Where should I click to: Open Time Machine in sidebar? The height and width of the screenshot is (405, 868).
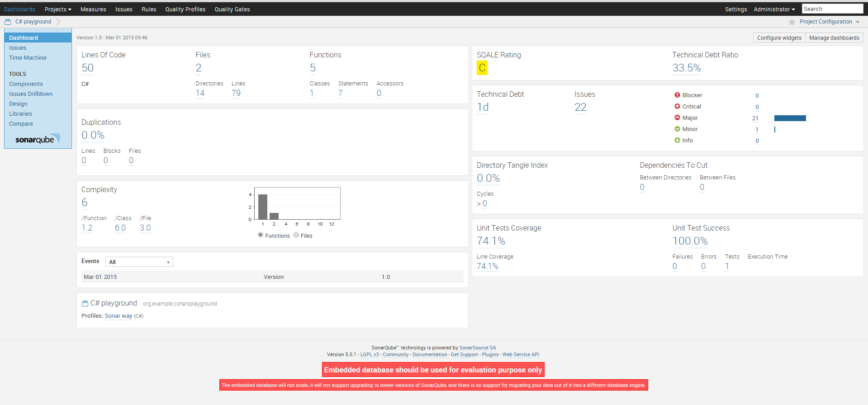28,57
